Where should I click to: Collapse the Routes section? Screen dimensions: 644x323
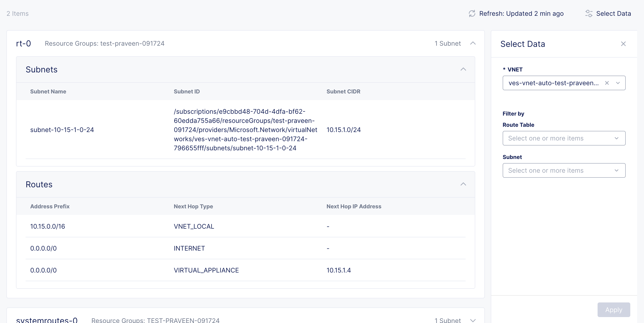click(464, 184)
